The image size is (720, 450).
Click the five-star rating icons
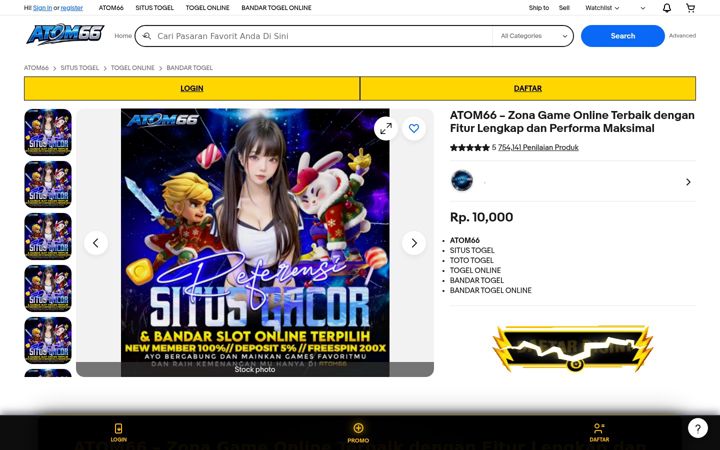(470, 147)
